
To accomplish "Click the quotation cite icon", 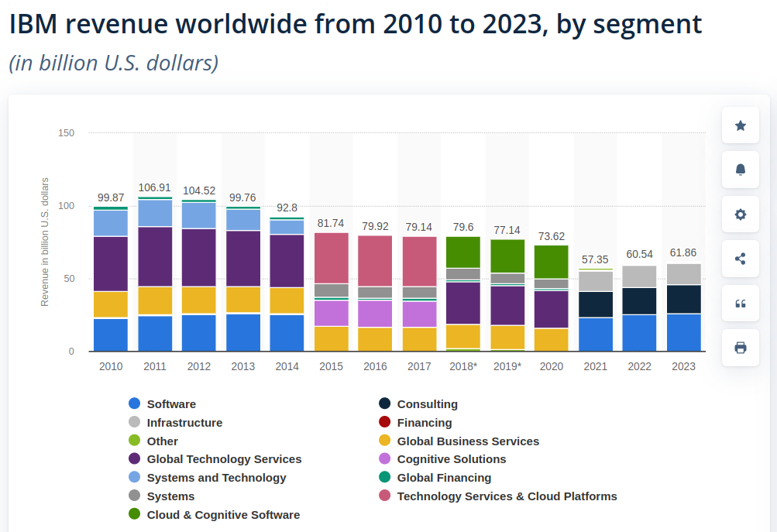I will pos(741,303).
